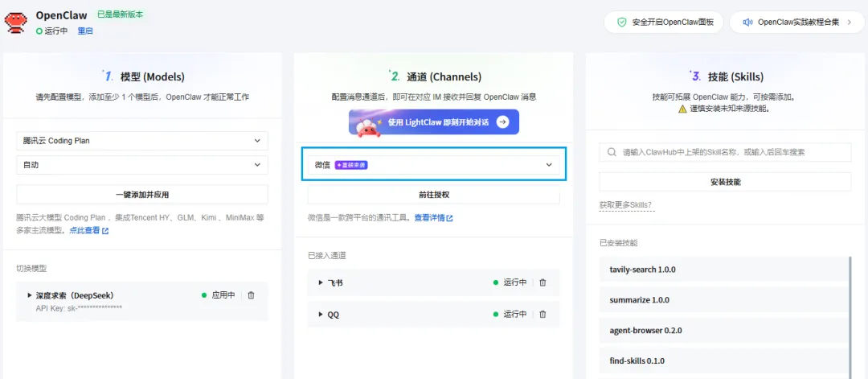The image size is (868, 379).
Task: Click the speaker icon in OpenClaw实践教程合集
Action: click(748, 23)
